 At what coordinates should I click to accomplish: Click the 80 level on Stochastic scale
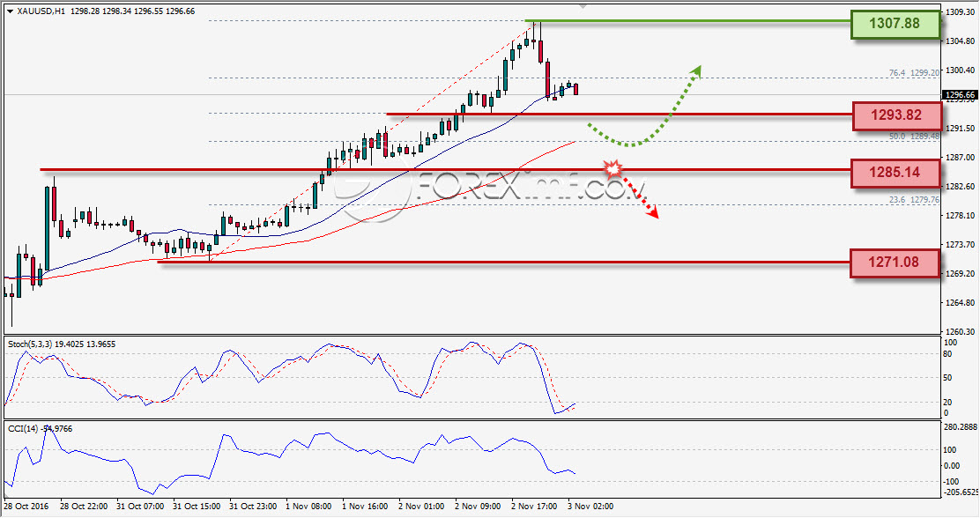(x=947, y=354)
